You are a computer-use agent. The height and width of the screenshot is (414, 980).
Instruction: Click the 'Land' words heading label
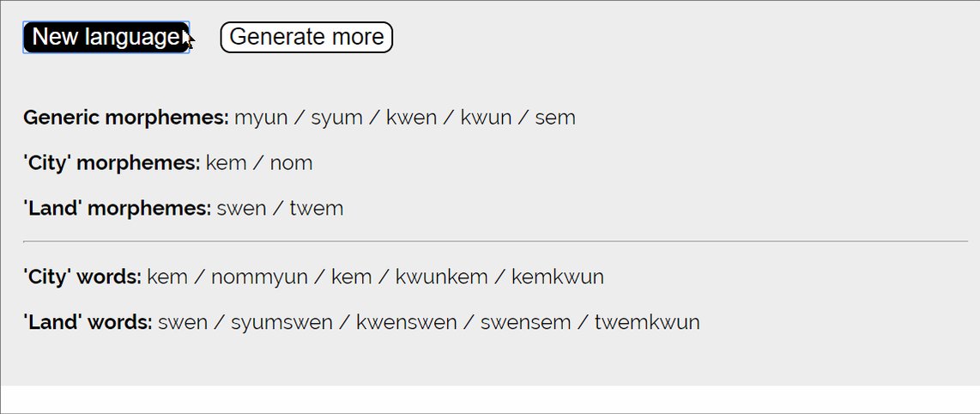tap(88, 323)
